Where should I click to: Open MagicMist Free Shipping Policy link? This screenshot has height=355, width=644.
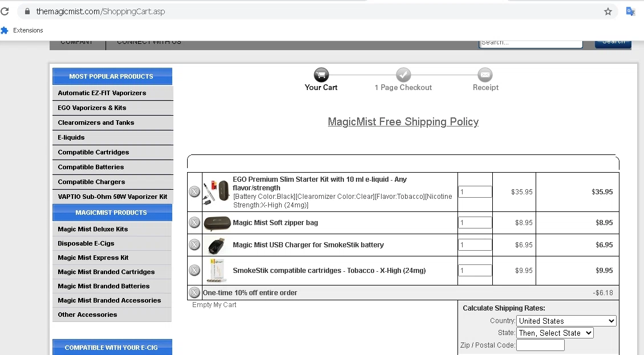click(x=403, y=122)
